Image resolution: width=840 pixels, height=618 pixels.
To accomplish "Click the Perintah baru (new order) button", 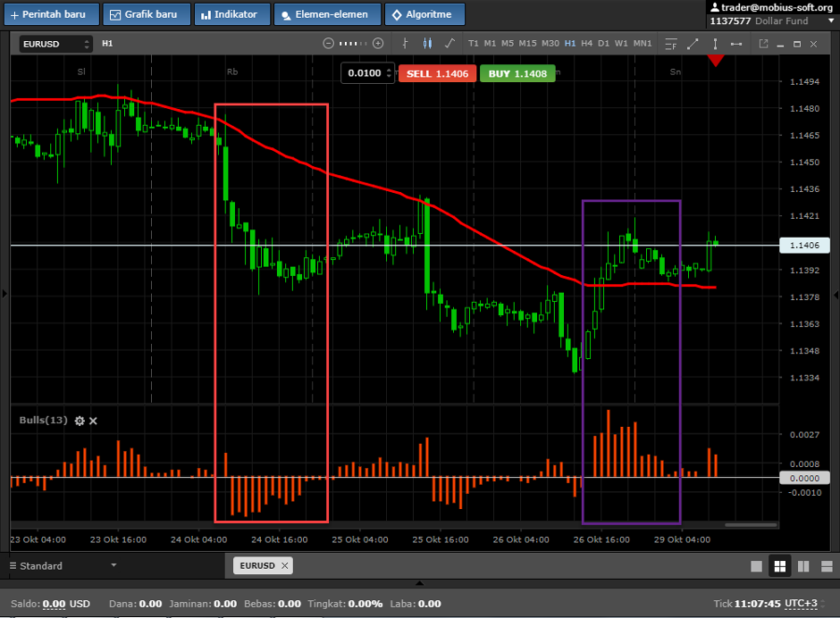I will pos(52,14).
